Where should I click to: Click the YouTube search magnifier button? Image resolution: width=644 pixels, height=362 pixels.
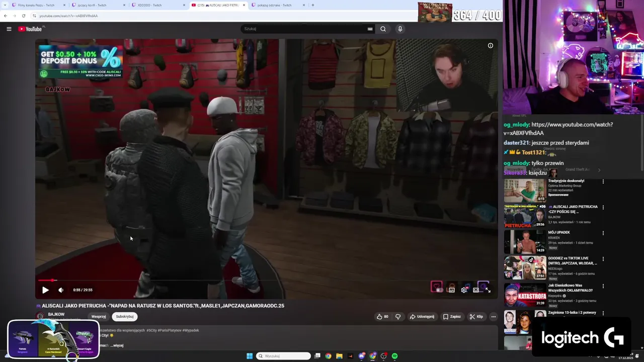383,29
